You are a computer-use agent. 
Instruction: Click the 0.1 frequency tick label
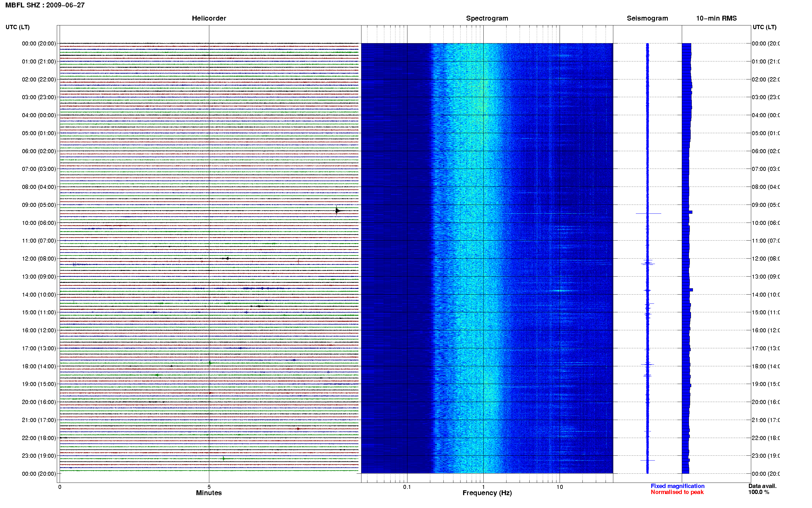pyautogui.click(x=407, y=487)
